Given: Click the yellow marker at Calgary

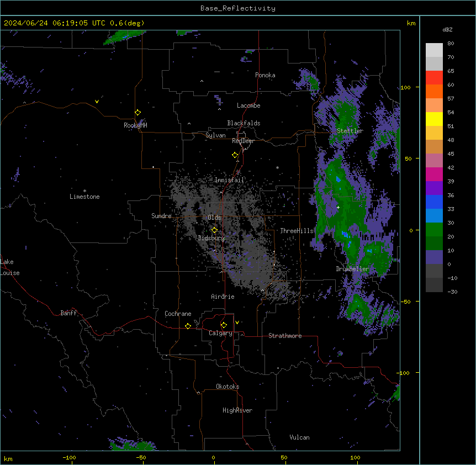Looking at the screenshot, I should [x=224, y=325].
